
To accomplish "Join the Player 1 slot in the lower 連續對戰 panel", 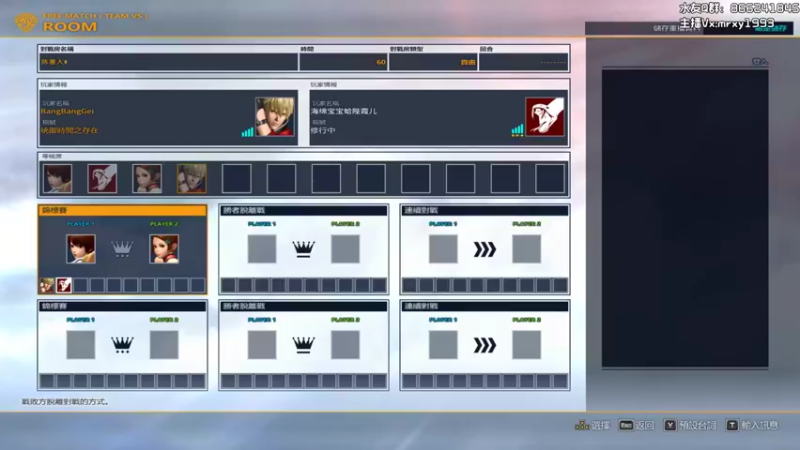I will (443, 345).
